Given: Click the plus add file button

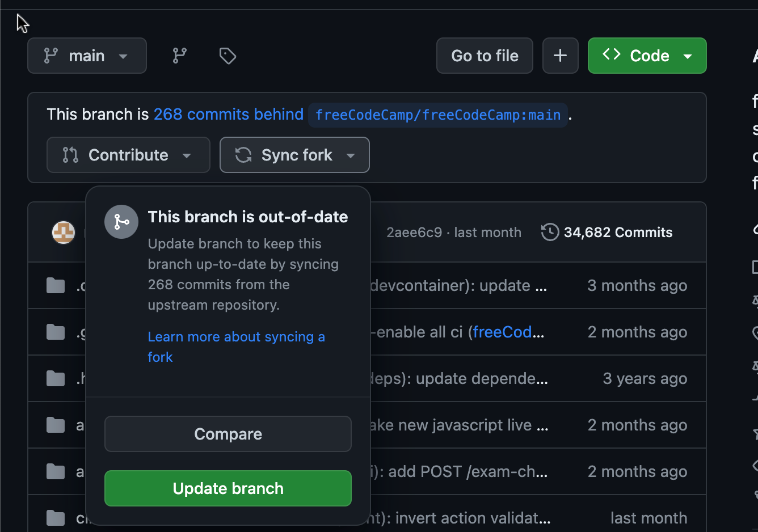Looking at the screenshot, I should (560, 56).
